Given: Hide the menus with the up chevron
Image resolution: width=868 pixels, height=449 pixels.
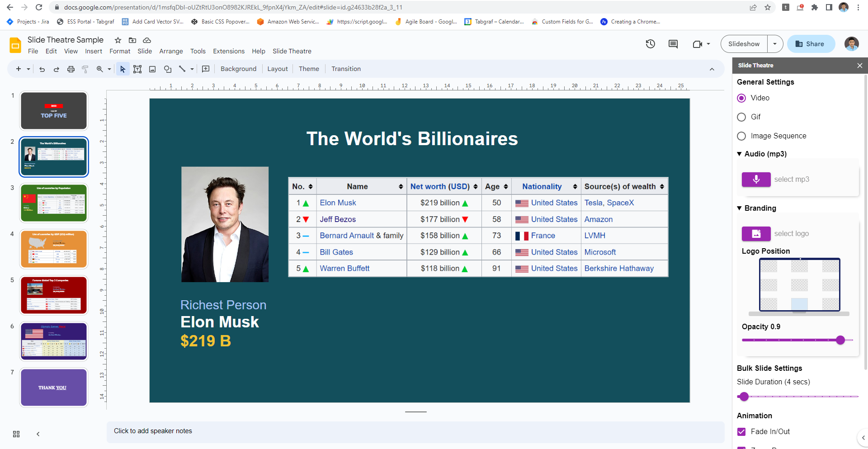Looking at the screenshot, I should (712, 69).
